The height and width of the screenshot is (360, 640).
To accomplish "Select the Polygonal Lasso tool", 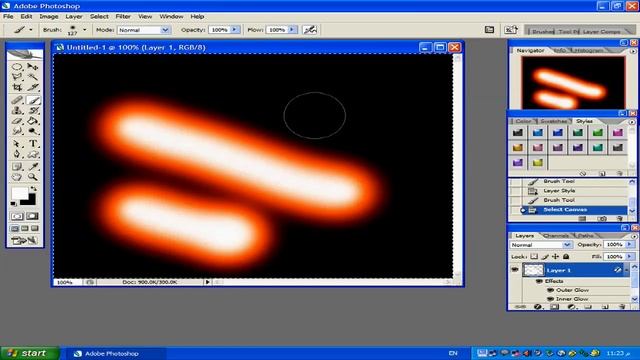I will tap(17, 77).
